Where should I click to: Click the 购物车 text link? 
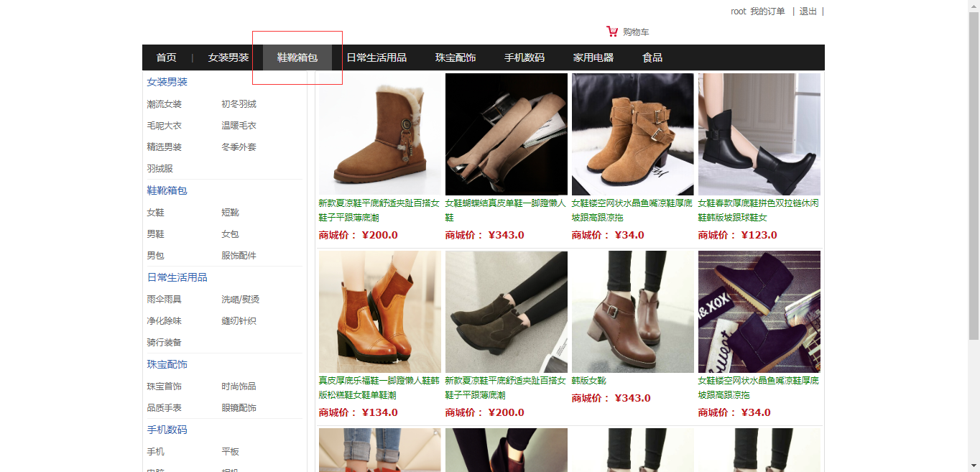pos(636,32)
